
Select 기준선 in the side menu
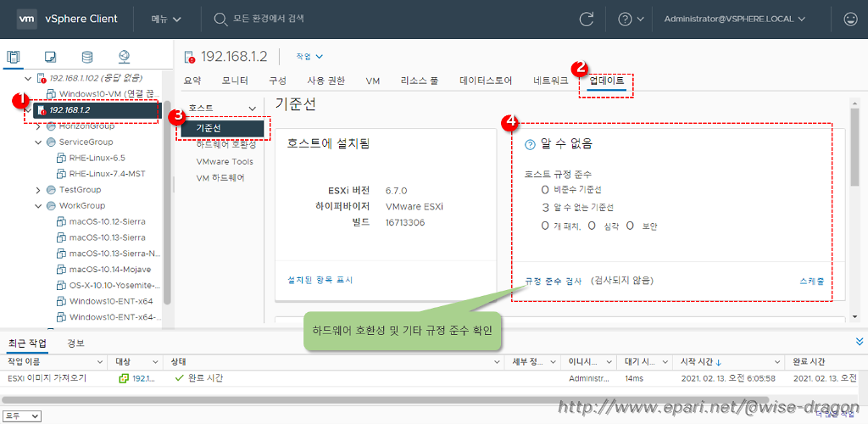[223, 128]
